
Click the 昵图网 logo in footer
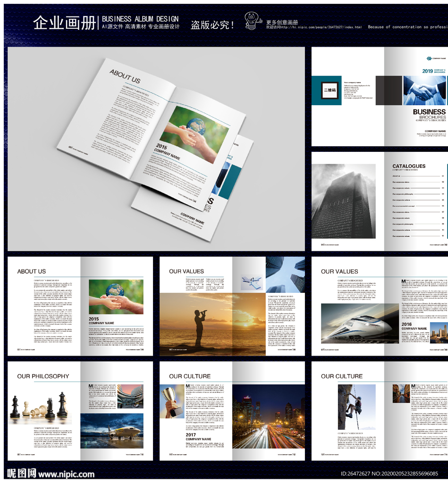pos(21,474)
